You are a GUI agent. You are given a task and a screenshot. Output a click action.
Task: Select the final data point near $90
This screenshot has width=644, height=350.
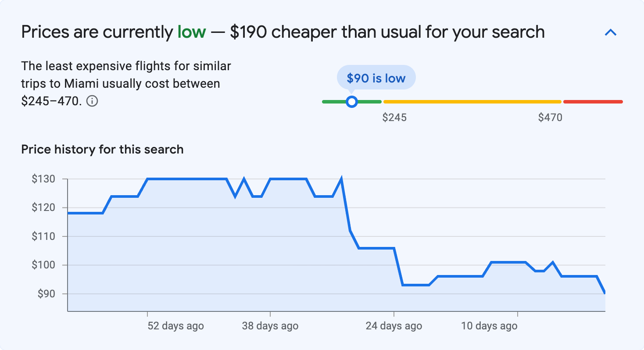point(605,292)
